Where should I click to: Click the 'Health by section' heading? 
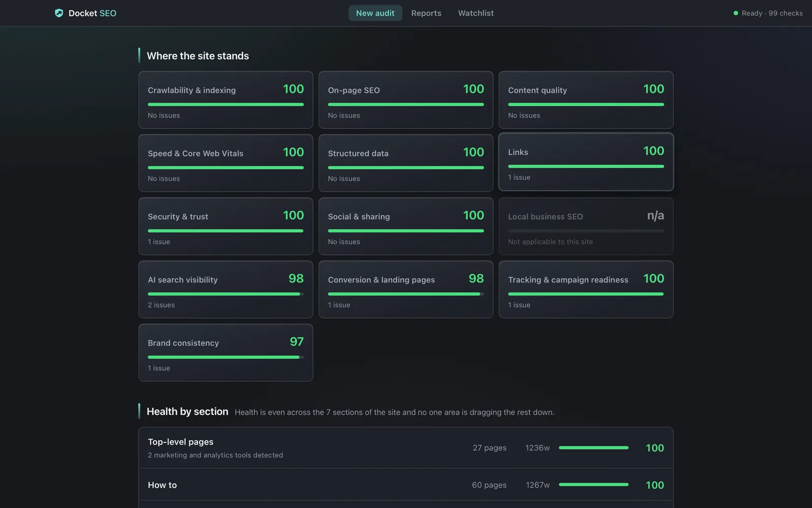point(187,411)
